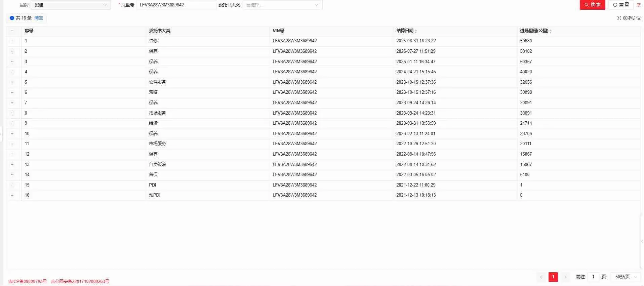Click the red filter collapse icon
Screen dimensions: 644x286
tap(639, 5)
